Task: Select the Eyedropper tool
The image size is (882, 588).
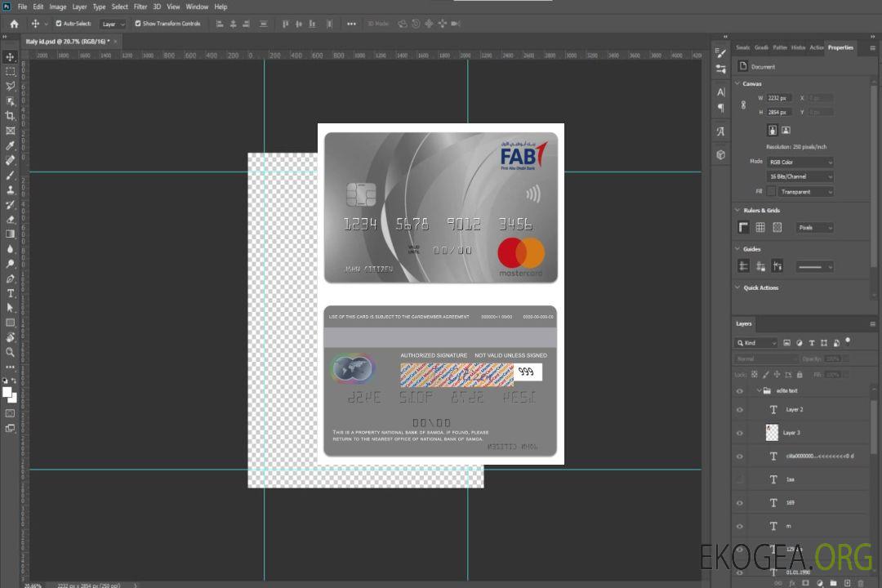Action: click(x=10, y=145)
